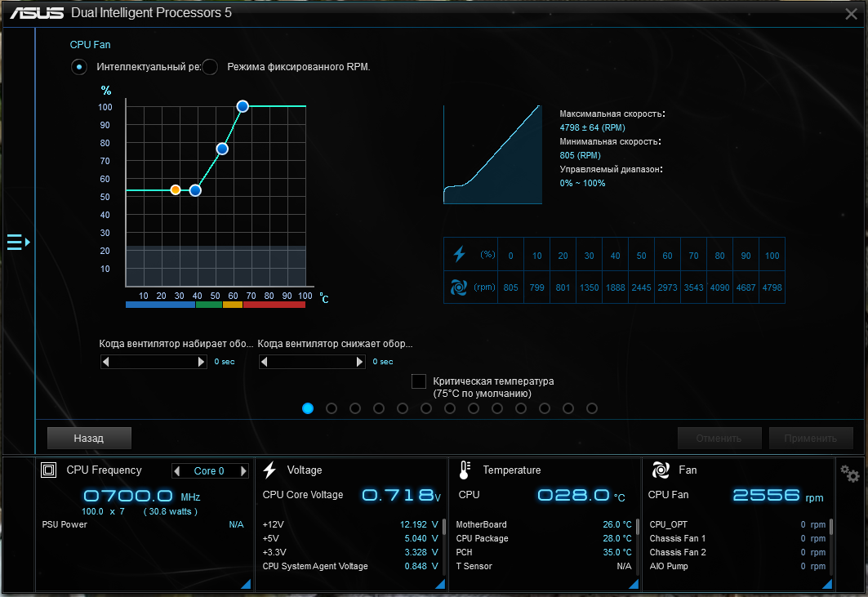Expand CPU Frequency panel corner triangle
This screenshot has height=597, width=868.
(x=246, y=584)
